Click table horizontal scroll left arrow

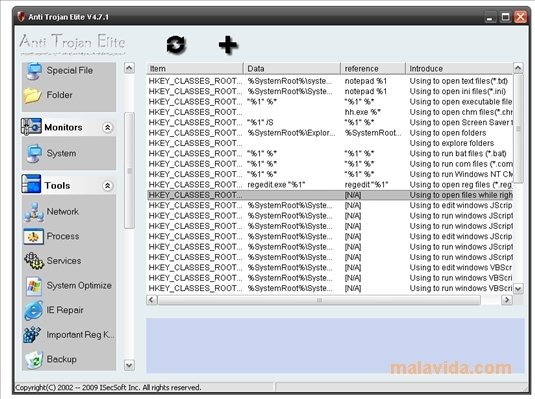pos(152,300)
